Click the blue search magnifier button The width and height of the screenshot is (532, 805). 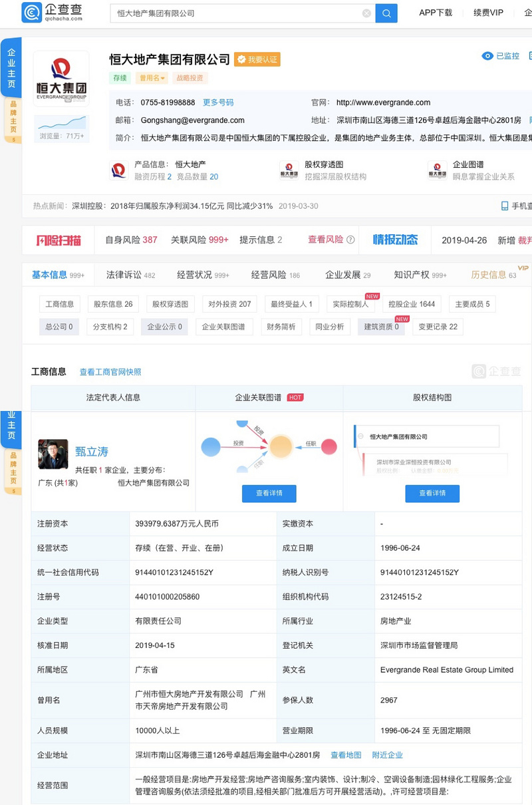pyautogui.click(x=386, y=13)
